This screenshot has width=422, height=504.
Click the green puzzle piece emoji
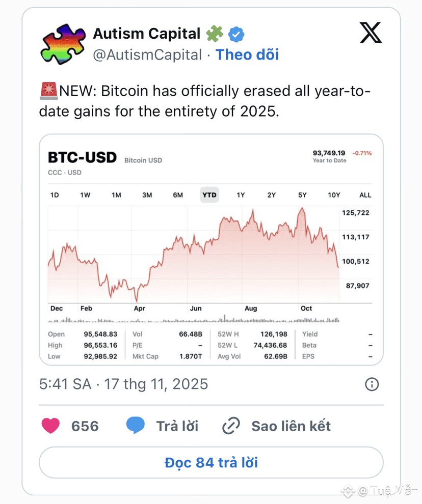point(214,34)
